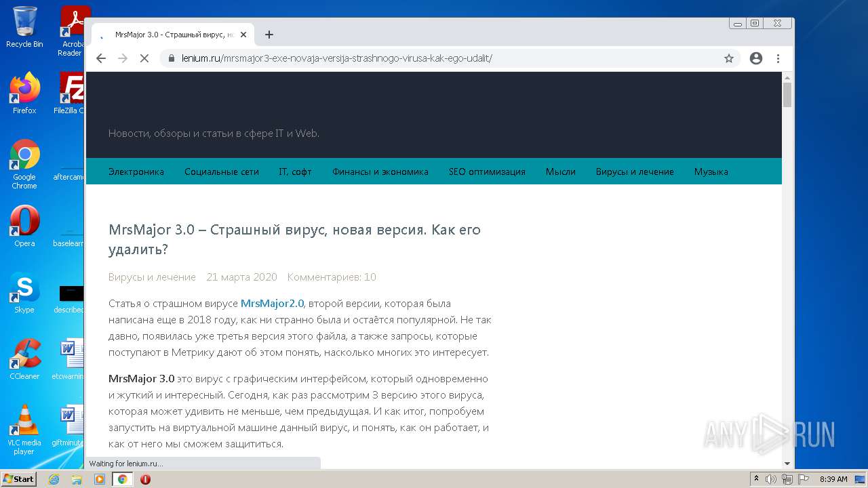Click the 21 марта 2020 date link
Viewport: 868px width, 488px height.
[x=241, y=277]
